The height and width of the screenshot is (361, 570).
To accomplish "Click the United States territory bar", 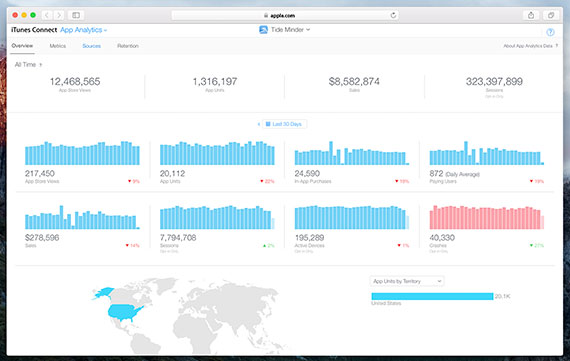I will tap(432, 296).
